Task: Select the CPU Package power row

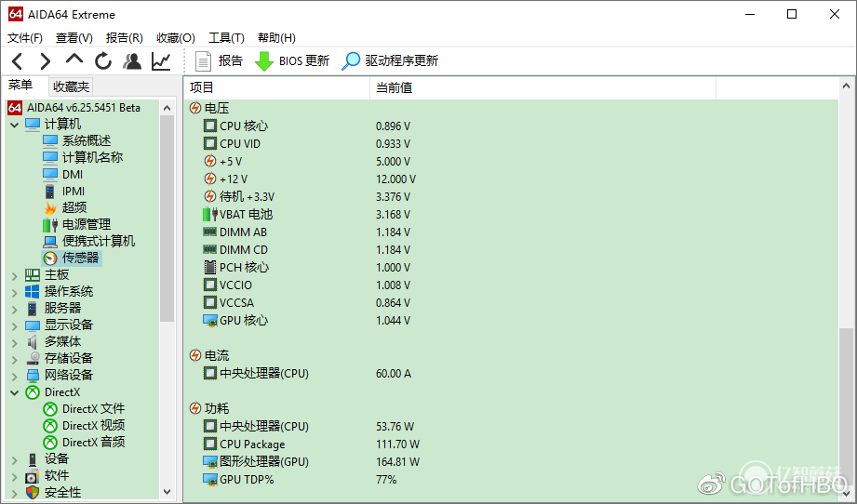Action: pyautogui.click(x=511, y=444)
